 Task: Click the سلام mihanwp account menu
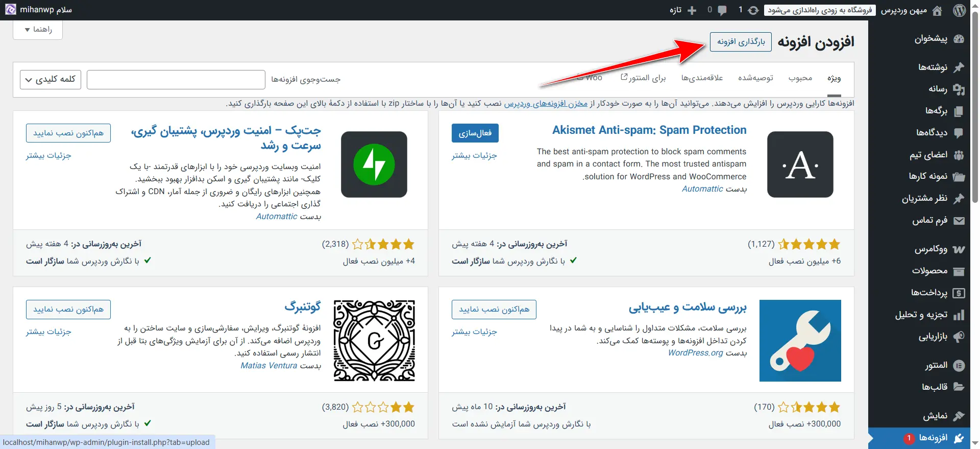(x=39, y=10)
